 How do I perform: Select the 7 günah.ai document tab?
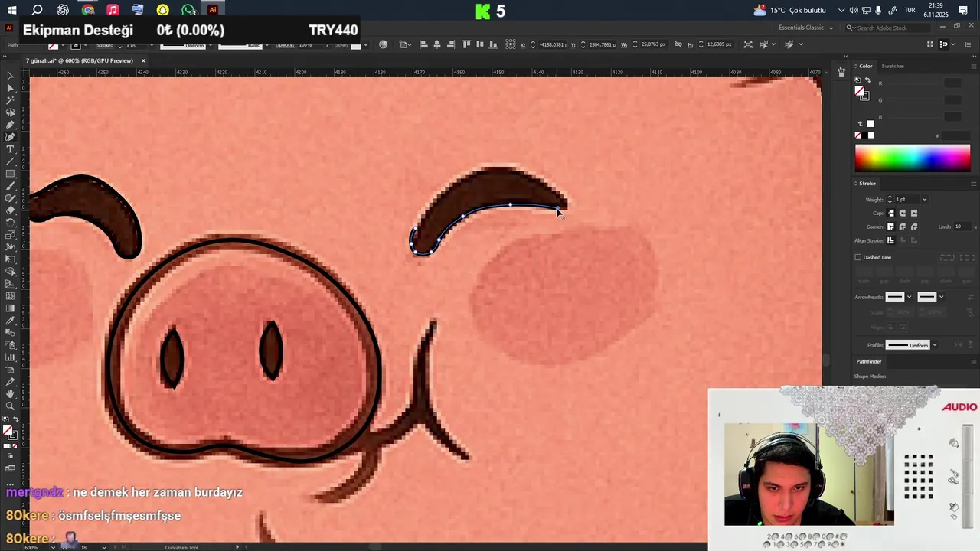(x=80, y=60)
